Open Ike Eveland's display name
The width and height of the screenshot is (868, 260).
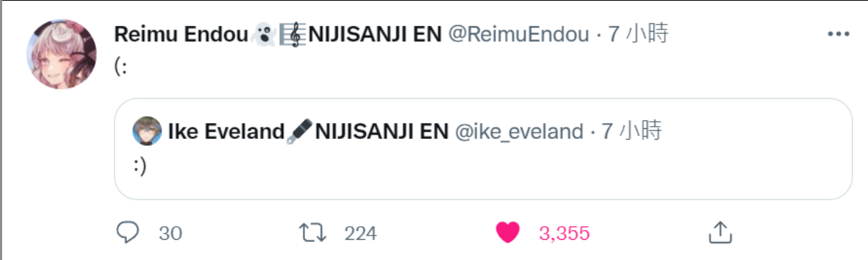click(226, 131)
